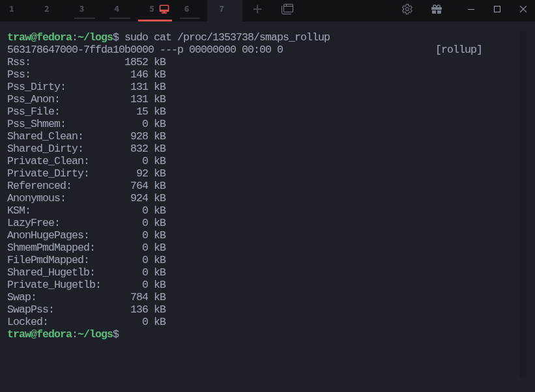Switch to tab 2
This screenshot has width=535, height=392.
point(46,9)
